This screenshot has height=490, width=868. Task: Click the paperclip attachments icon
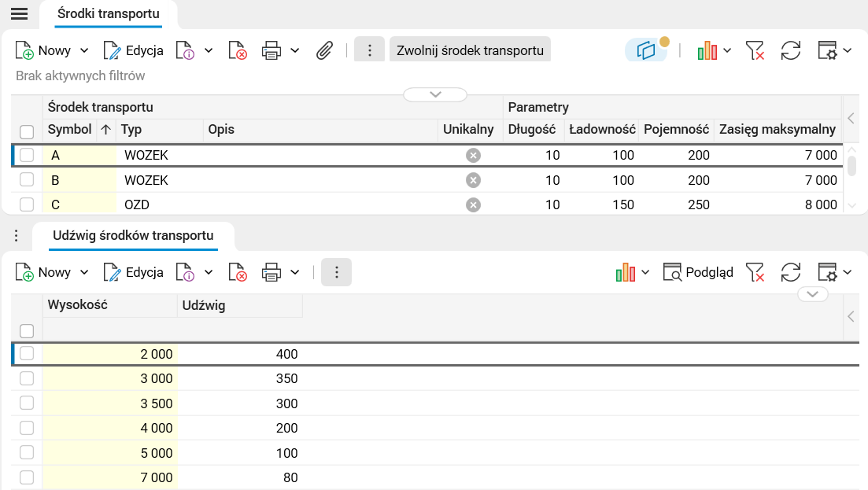click(x=324, y=50)
